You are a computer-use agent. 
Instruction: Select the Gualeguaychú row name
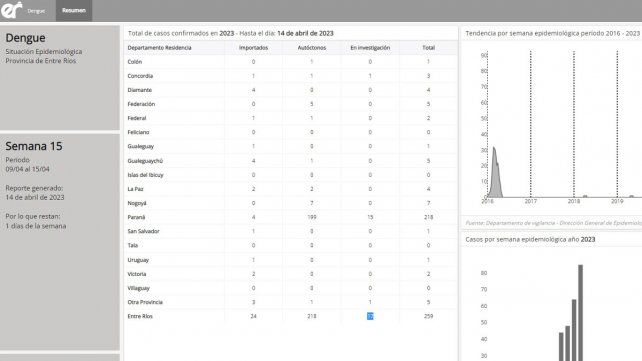145,161
